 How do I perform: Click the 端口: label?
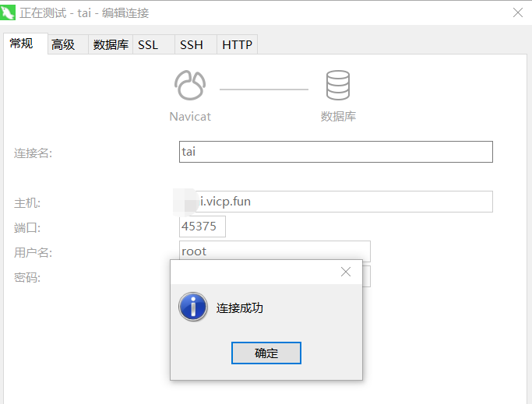pyautogui.click(x=27, y=227)
